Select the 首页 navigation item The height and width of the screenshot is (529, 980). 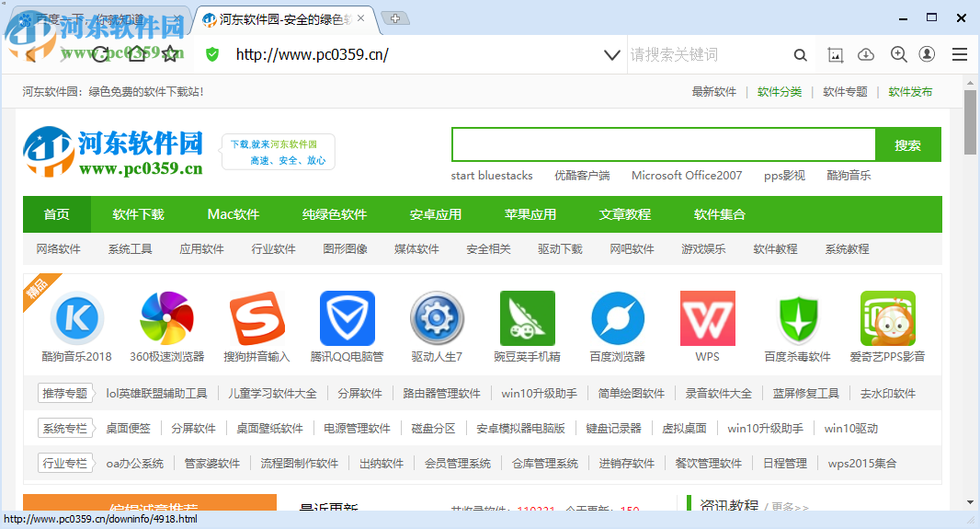[x=57, y=214]
